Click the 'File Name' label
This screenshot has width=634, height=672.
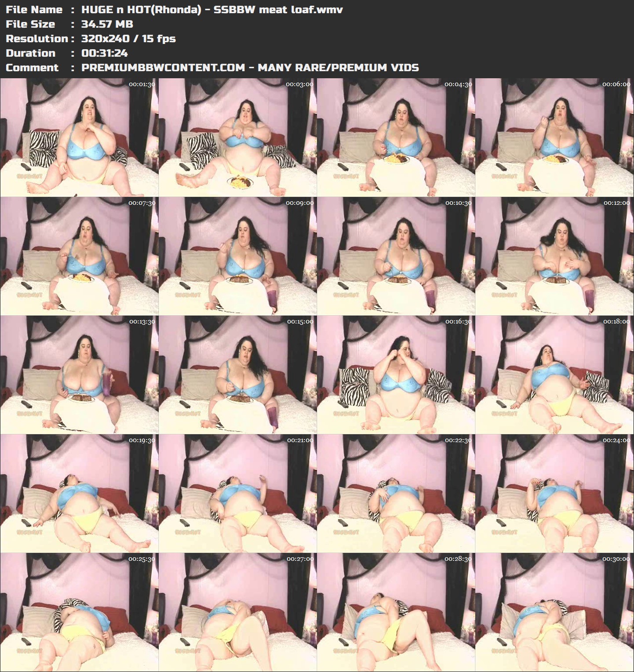coord(34,10)
